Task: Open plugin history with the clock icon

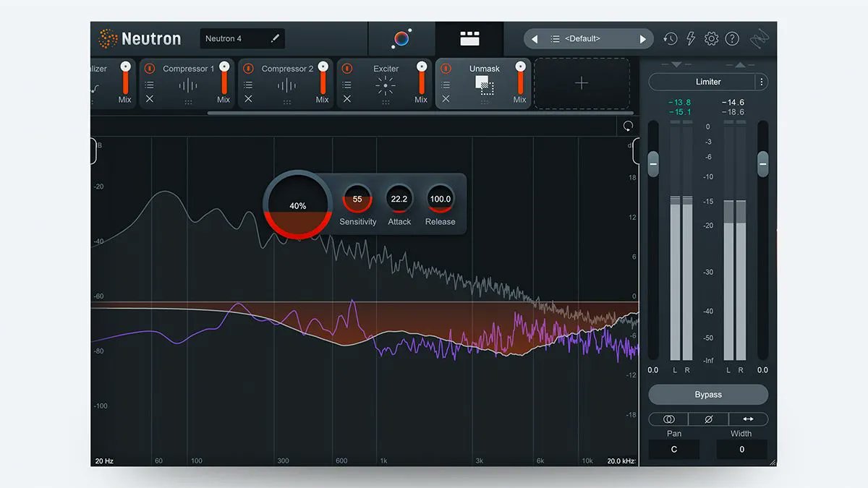Action: [670, 38]
